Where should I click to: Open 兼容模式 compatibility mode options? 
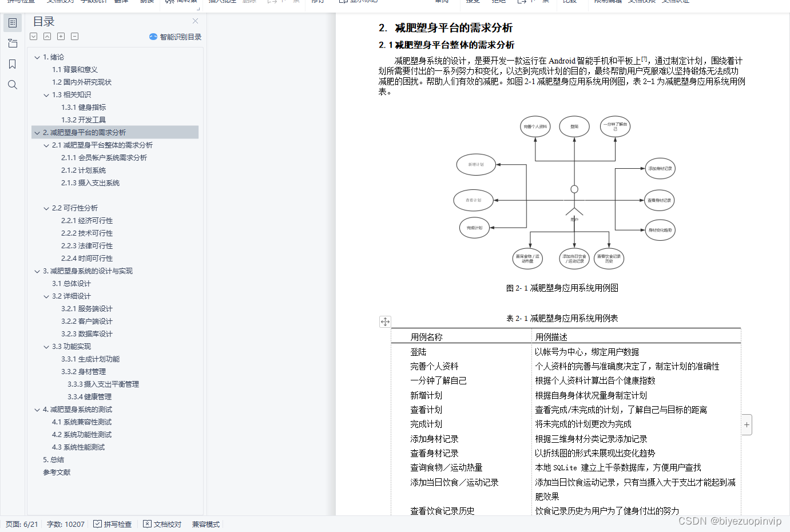click(x=205, y=524)
